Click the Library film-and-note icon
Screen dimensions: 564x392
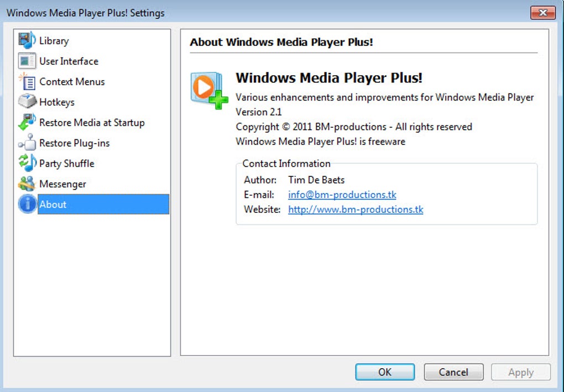[x=27, y=40]
